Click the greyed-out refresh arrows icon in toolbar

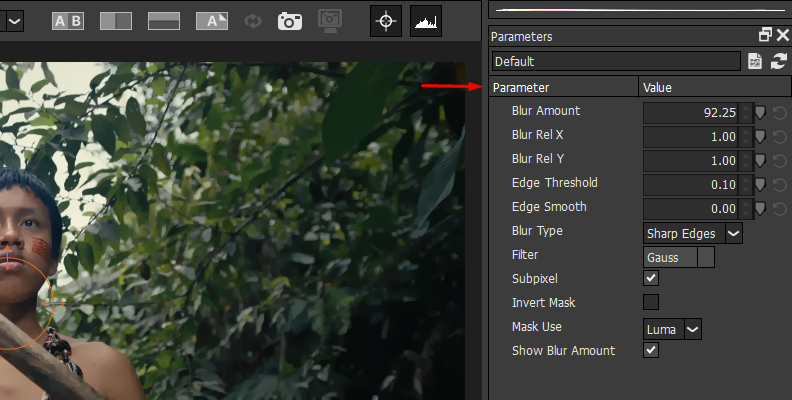(253, 21)
